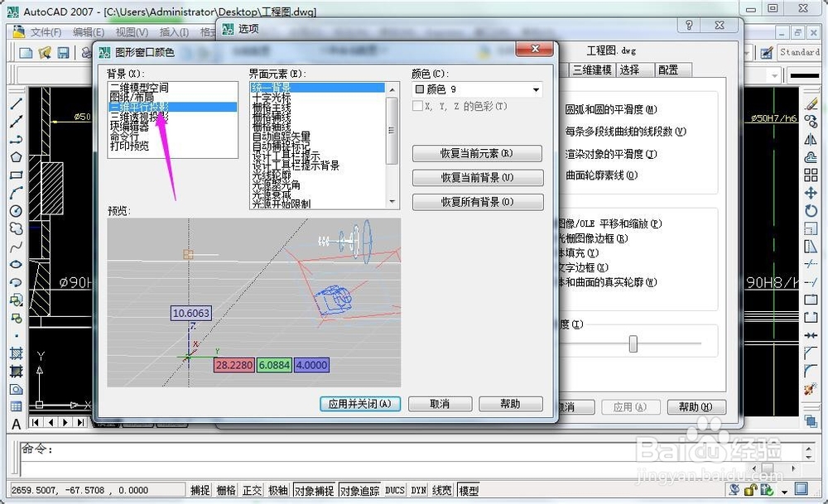Click the Save icon in toolbar
Screen dimensions: 828x504
click(64, 52)
